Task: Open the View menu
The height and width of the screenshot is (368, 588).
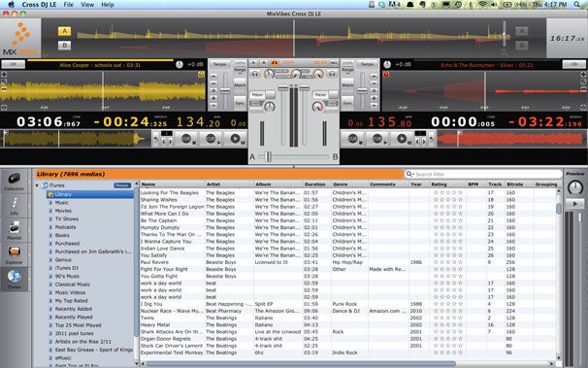Action: point(87,5)
